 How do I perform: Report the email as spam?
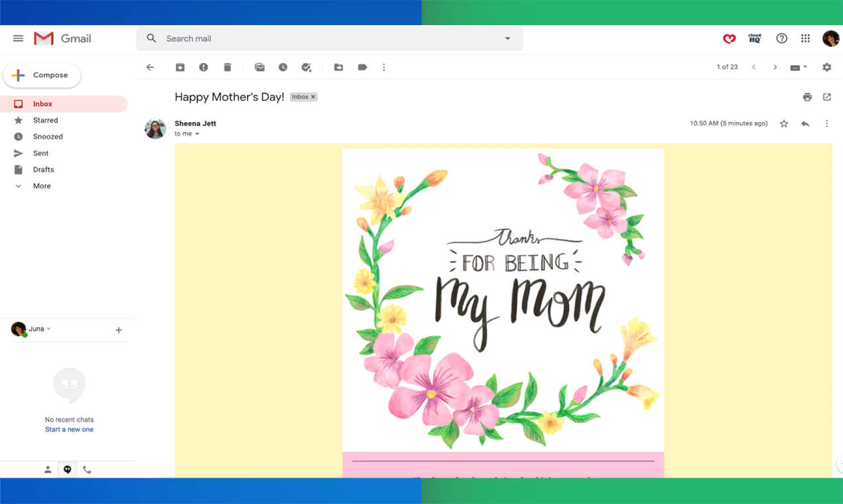tap(204, 67)
